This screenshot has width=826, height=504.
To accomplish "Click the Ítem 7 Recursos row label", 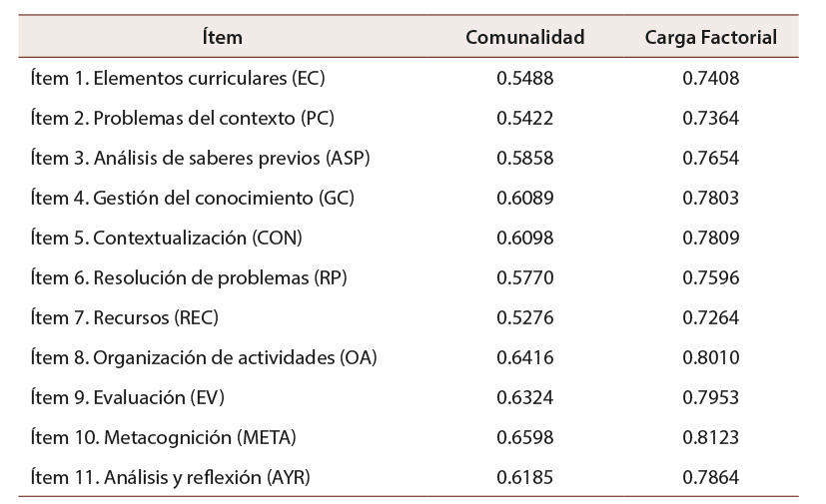I will [124, 317].
